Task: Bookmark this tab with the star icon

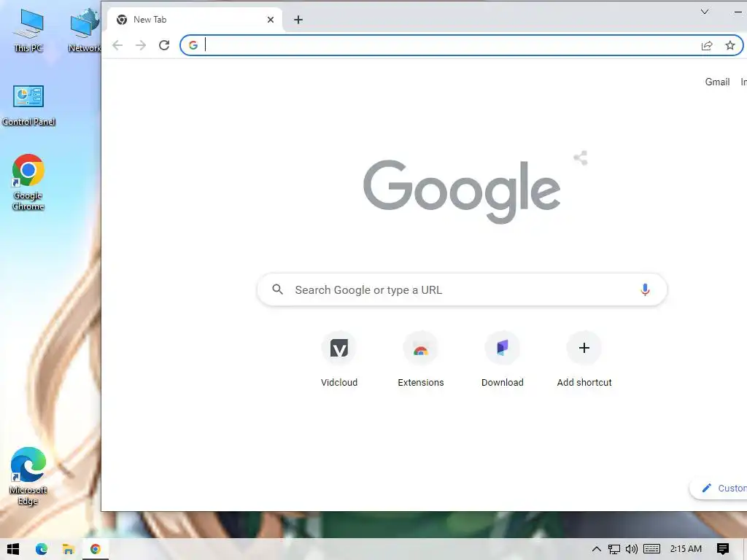Action: tap(729, 45)
